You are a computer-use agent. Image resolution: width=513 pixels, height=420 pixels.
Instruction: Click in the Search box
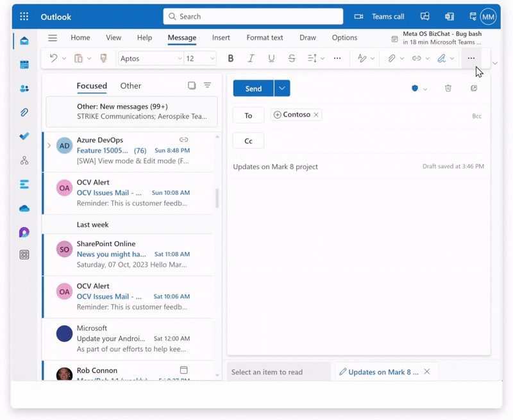[253, 17]
